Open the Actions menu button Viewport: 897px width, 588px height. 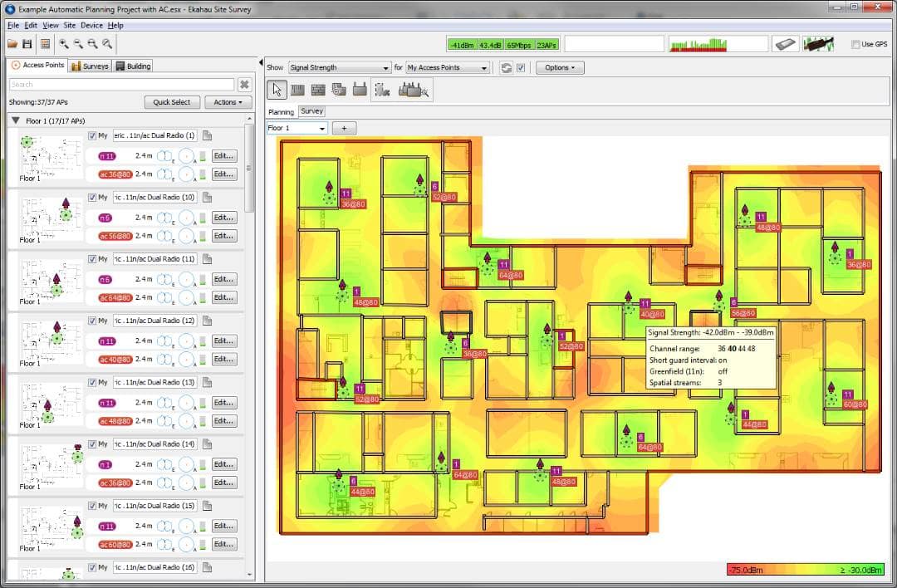228,102
